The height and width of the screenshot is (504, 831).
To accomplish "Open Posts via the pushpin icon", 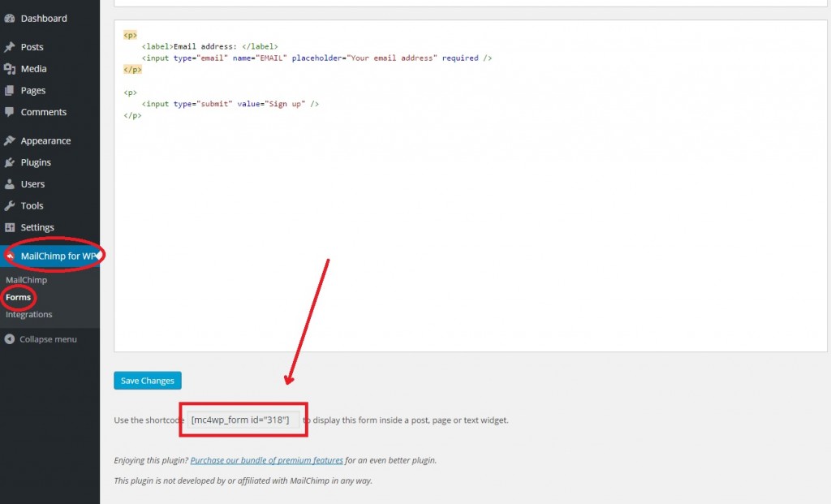I will coord(12,46).
